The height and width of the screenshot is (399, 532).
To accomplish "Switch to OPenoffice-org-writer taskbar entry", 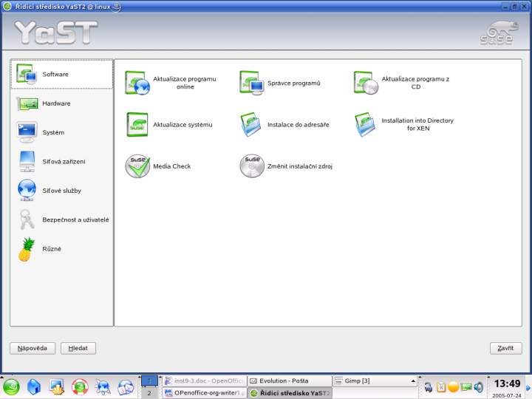I will point(205,393).
